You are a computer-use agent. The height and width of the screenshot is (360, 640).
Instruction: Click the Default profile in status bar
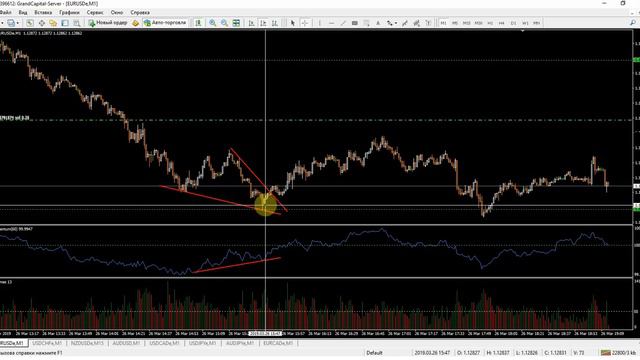(x=374, y=353)
